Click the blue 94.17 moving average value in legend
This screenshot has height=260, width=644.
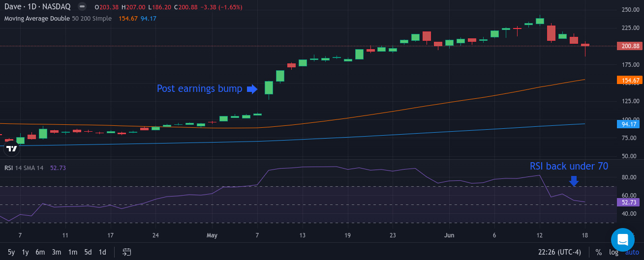[149, 18]
